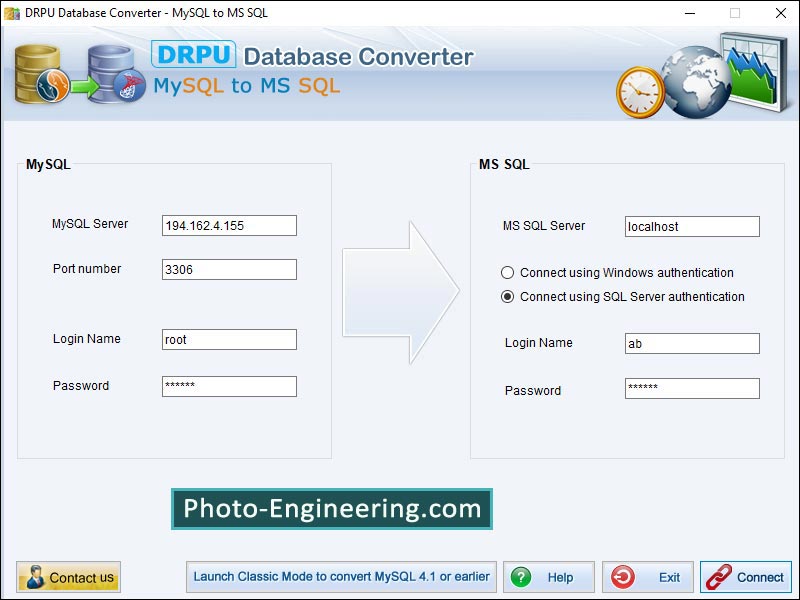Image resolution: width=800 pixels, height=600 pixels.
Task: Click the MS SQL Server localhost field
Action: click(692, 226)
